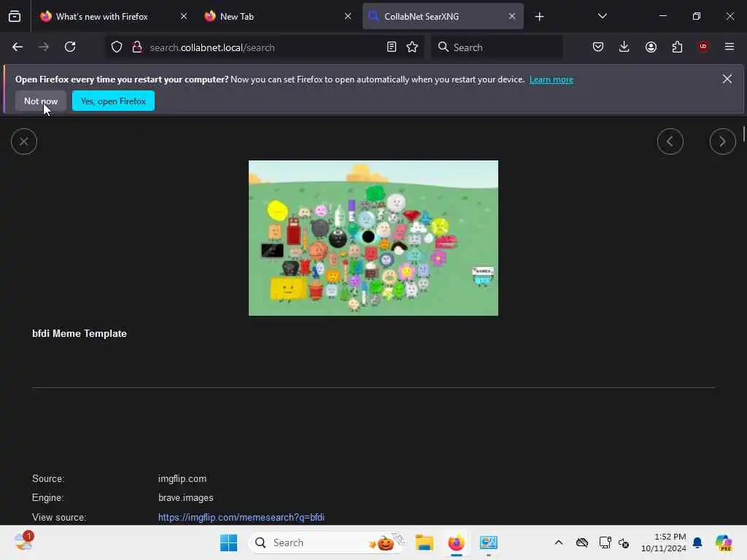Open Copilot preview icon in taskbar
Viewport: 747px width, 560px height.
point(724,542)
